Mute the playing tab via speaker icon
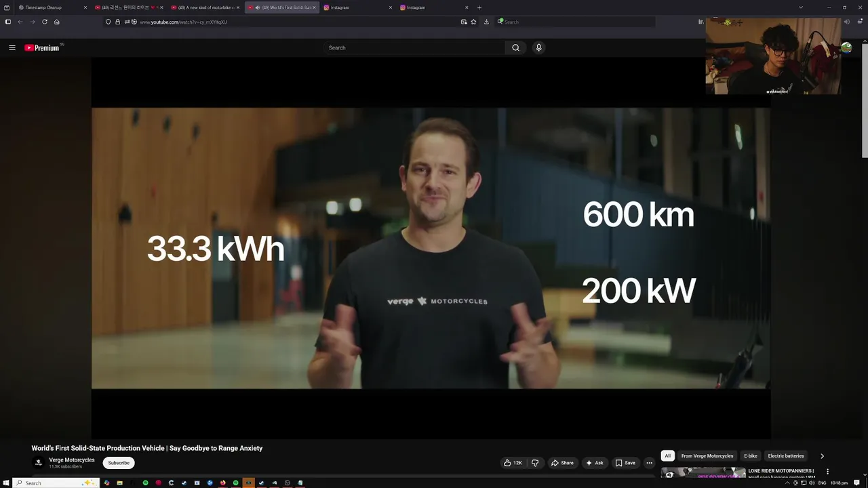 [258, 7]
